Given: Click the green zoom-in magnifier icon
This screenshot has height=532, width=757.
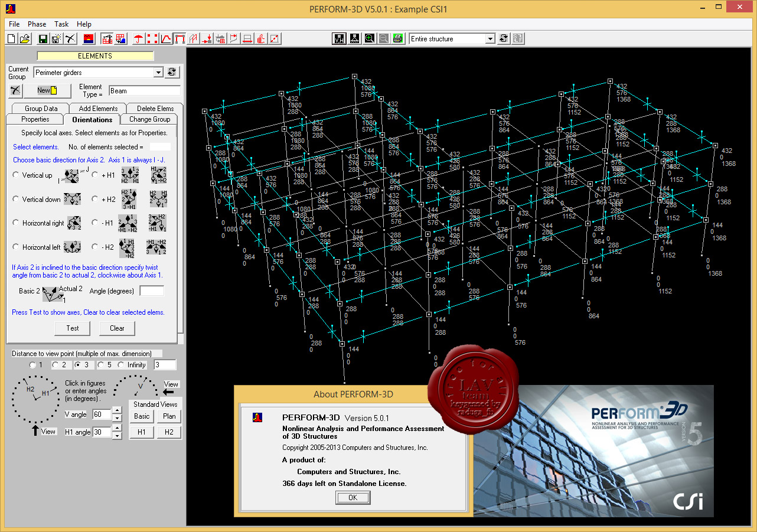Looking at the screenshot, I should (x=369, y=39).
